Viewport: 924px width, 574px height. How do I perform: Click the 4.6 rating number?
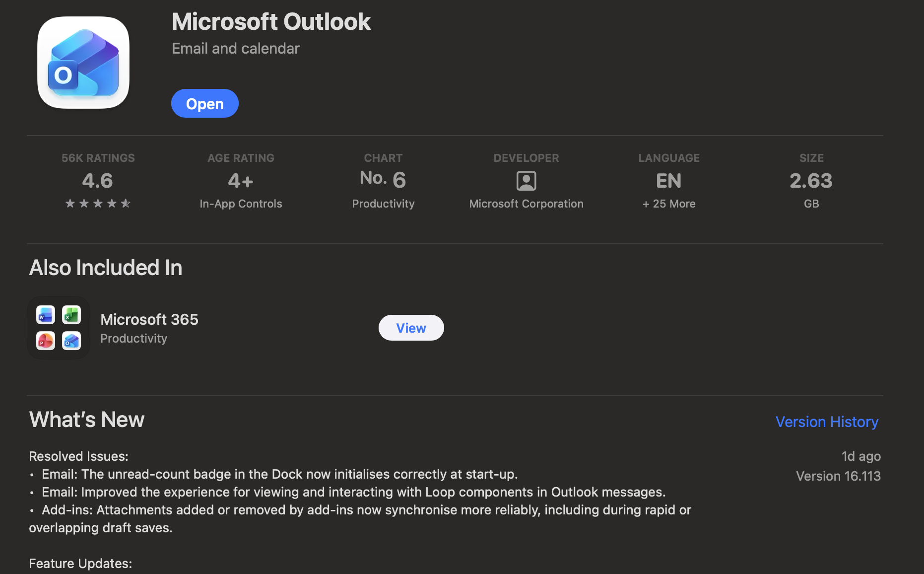tap(98, 181)
